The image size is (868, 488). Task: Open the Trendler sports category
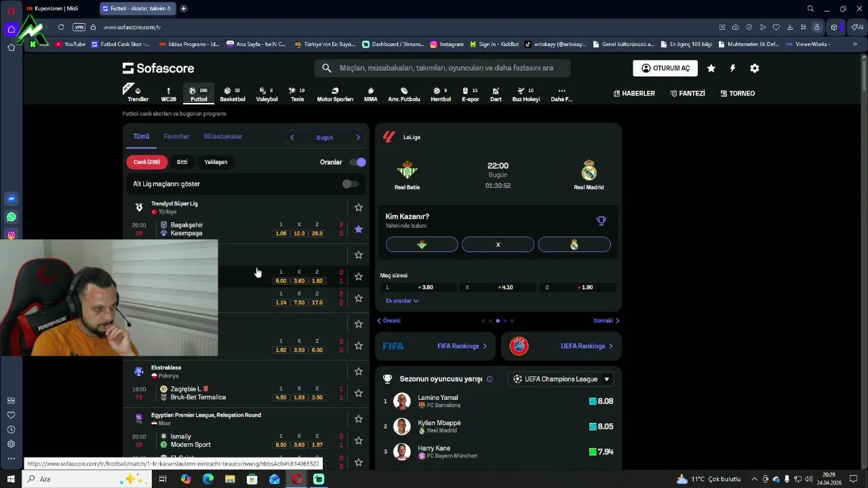(x=138, y=94)
